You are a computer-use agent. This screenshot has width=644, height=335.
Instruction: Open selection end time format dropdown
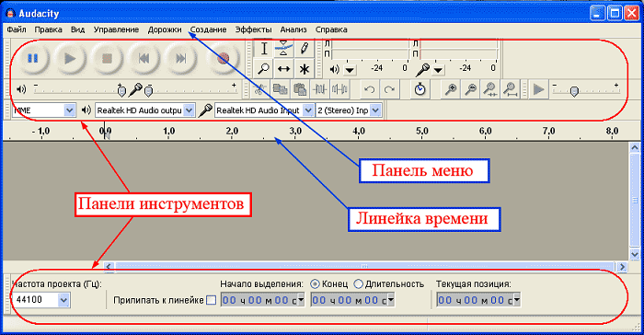[x=391, y=300]
